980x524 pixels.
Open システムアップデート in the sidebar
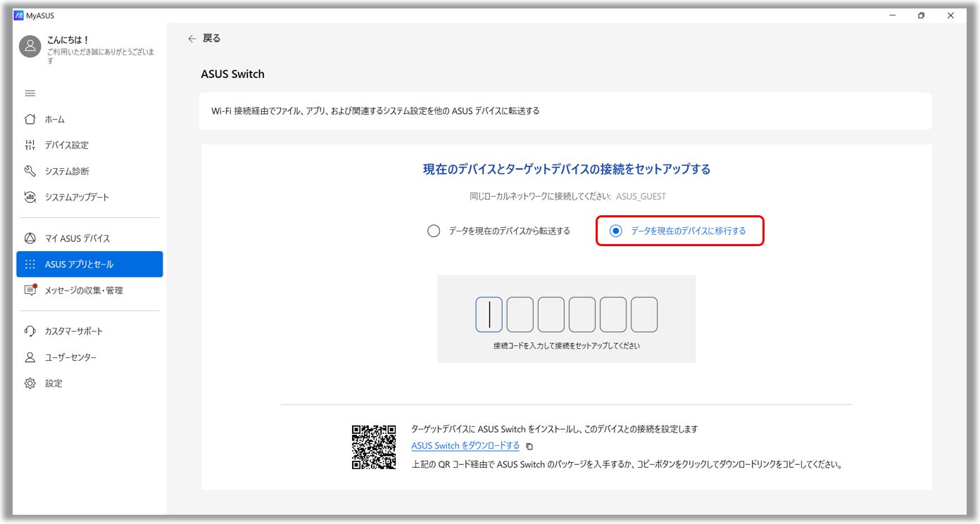tap(89, 197)
